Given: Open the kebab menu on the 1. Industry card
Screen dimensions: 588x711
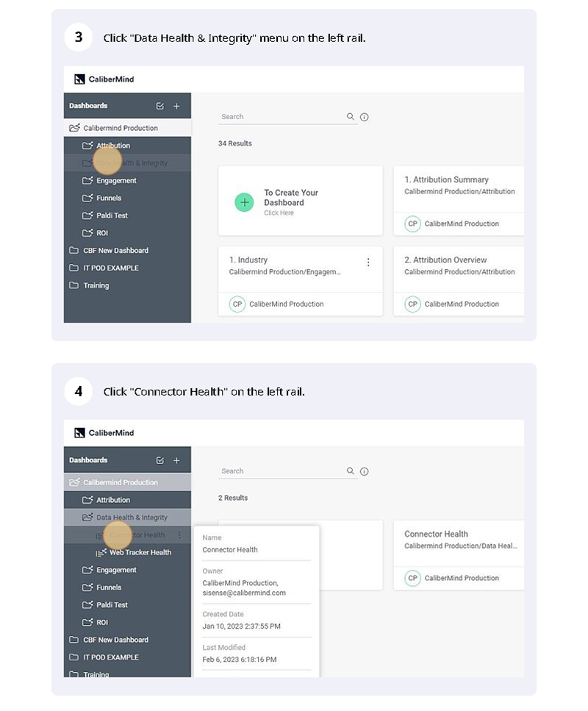Looking at the screenshot, I should click(368, 262).
